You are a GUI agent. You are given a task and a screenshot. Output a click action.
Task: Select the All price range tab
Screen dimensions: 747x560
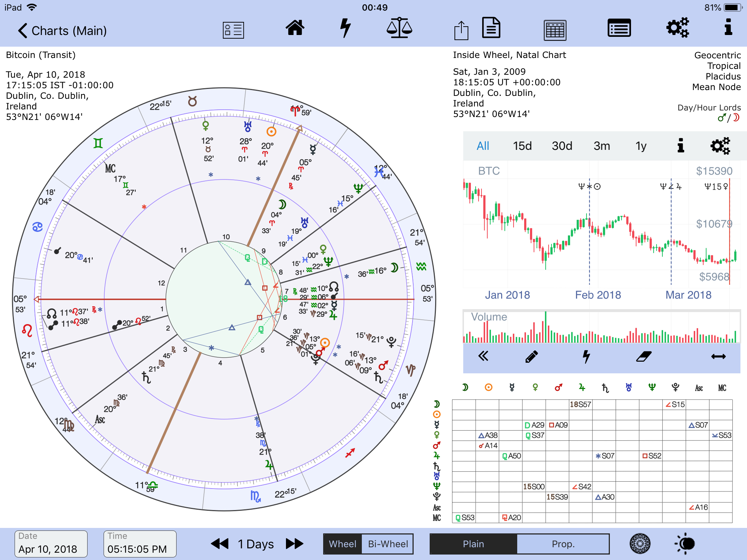(x=483, y=146)
